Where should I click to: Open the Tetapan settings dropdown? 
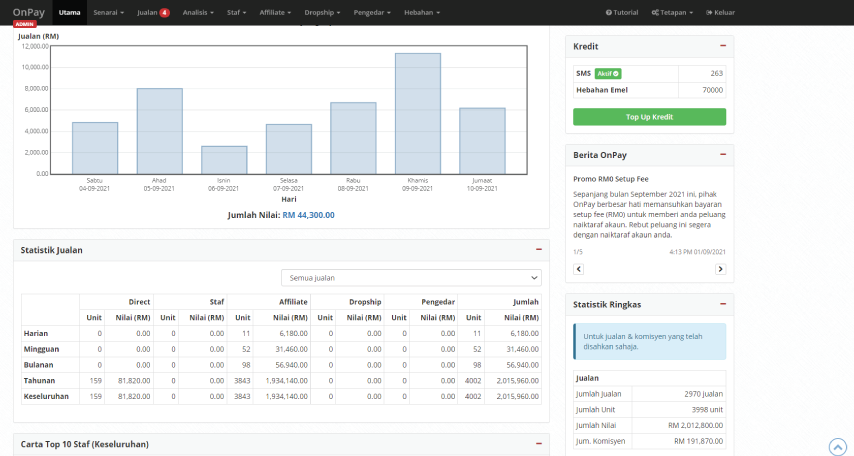tap(671, 12)
